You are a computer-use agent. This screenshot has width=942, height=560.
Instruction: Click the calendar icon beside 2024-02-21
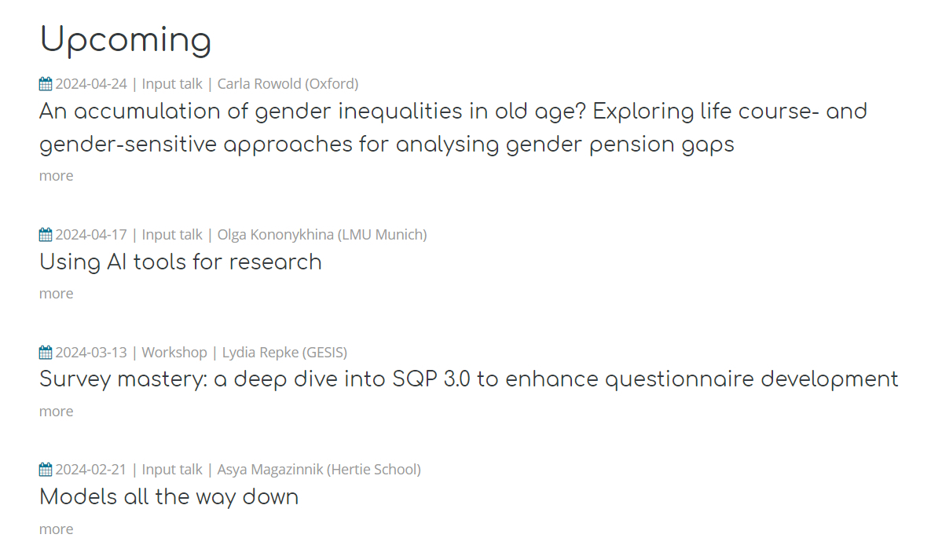[46, 470]
